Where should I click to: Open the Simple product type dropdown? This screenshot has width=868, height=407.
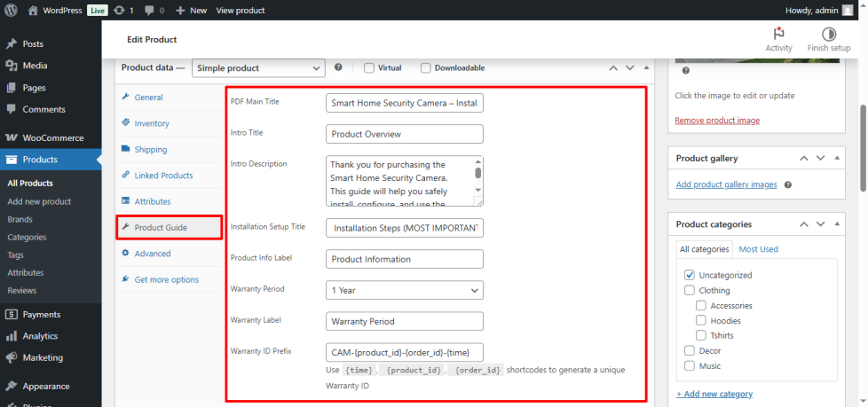pyautogui.click(x=260, y=67)
